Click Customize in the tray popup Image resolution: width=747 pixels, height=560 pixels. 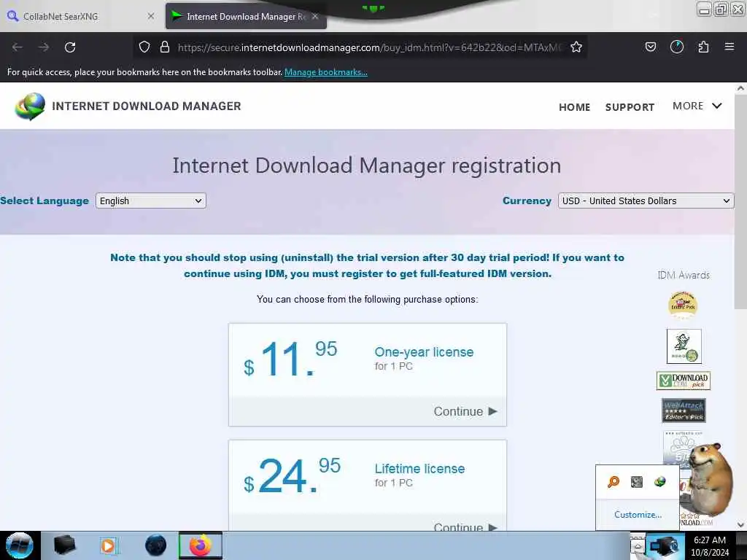click(638, 515)
